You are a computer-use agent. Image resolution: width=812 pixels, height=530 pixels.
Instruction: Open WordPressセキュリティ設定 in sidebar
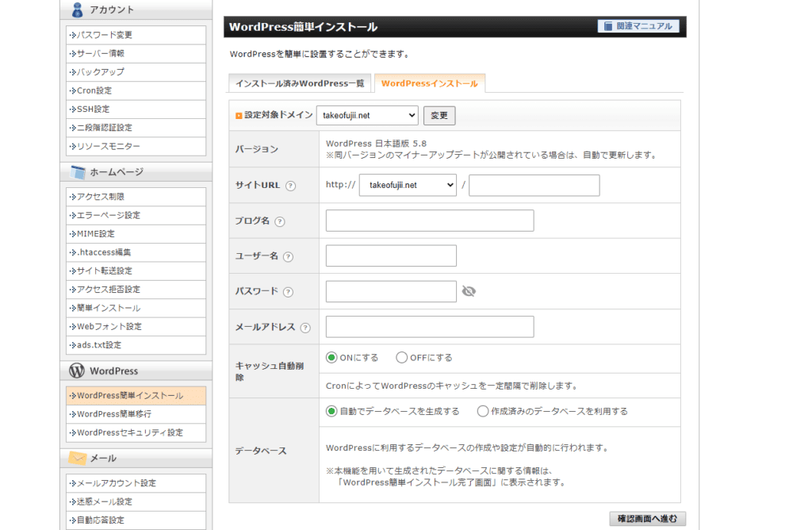click(136, 432)
